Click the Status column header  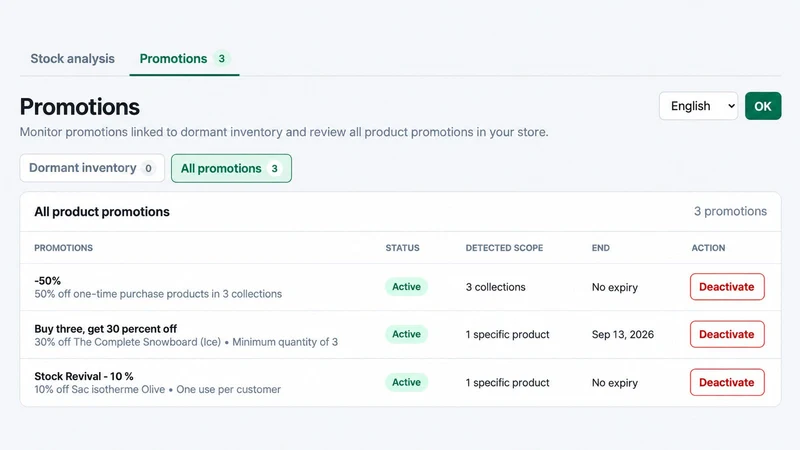(x=402, y=248)
